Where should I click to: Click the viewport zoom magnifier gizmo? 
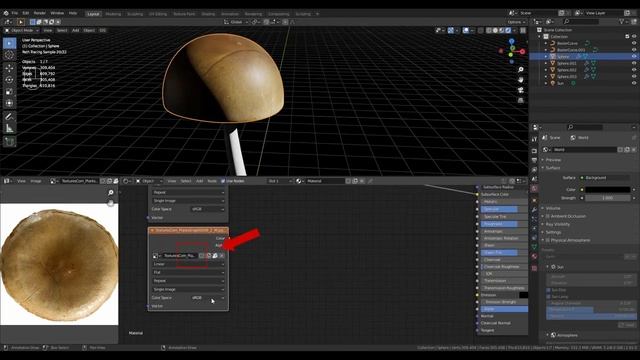tap(521, 70)
